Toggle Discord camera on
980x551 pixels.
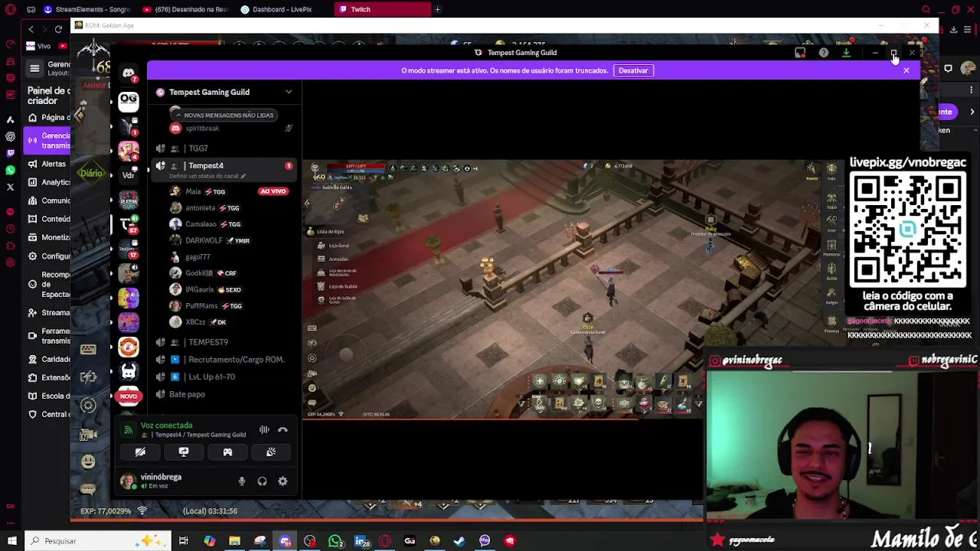tap(140, 452)
